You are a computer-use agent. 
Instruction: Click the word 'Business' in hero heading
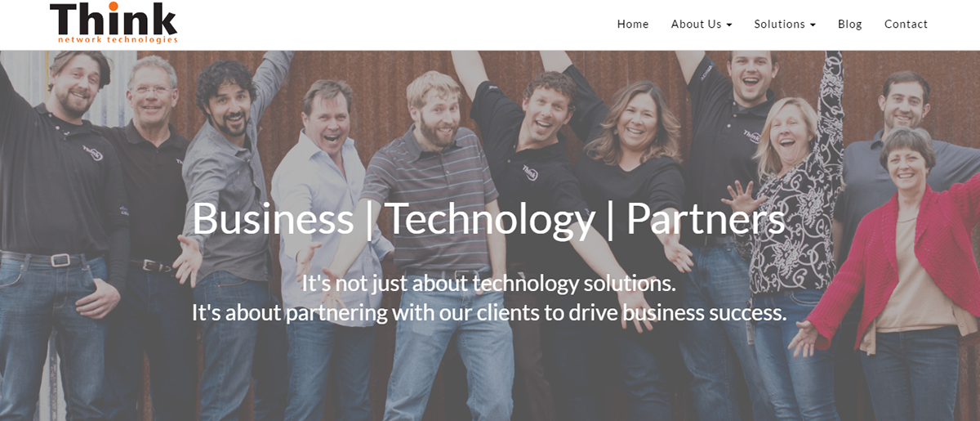[273, 218]
